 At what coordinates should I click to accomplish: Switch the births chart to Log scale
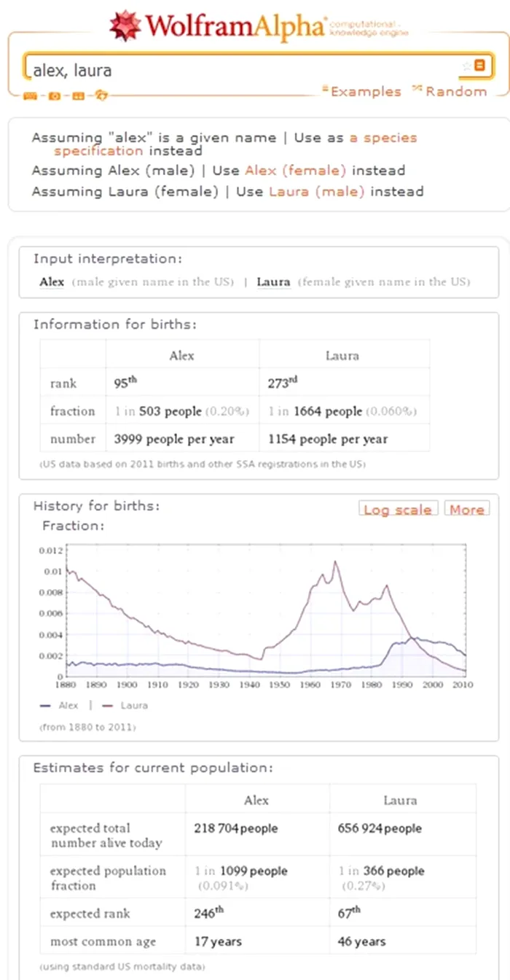click(398, 509)
